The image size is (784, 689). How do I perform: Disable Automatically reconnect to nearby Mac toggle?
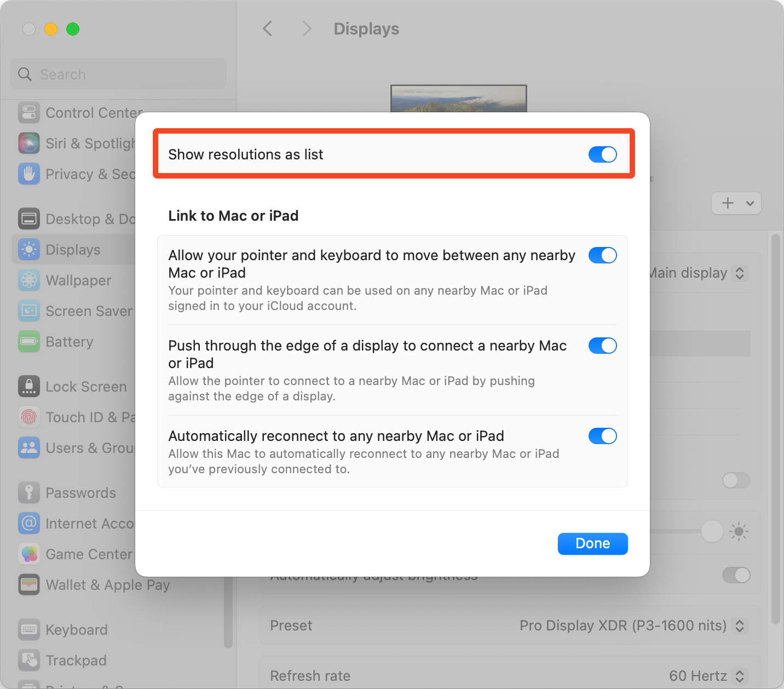[602, 436]
